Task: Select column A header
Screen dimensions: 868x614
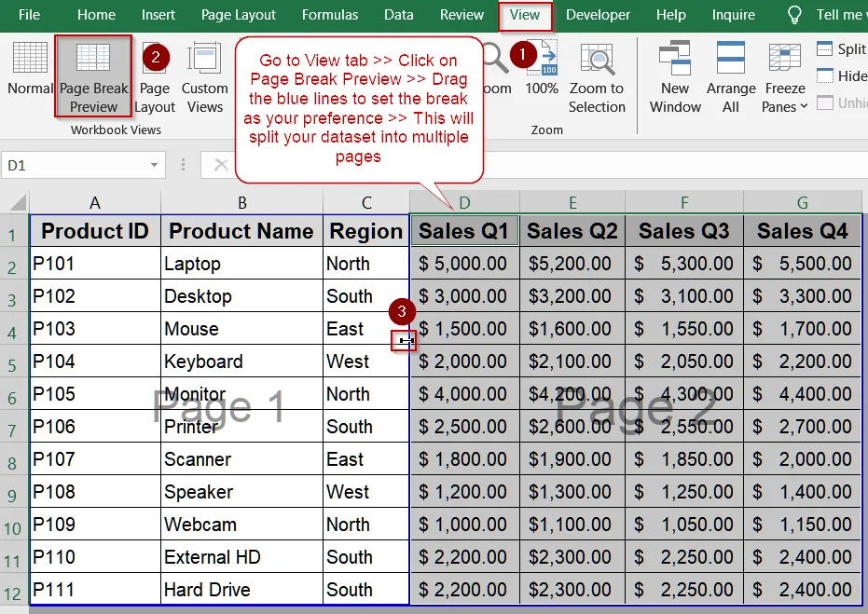Action: pyautogui.click(x=95, y=202)
